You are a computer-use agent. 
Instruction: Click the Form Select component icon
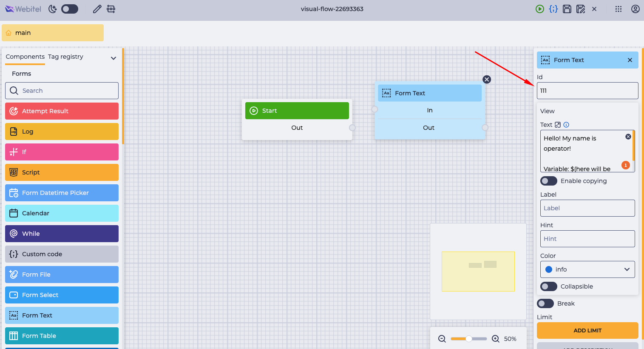click(14, 295)
